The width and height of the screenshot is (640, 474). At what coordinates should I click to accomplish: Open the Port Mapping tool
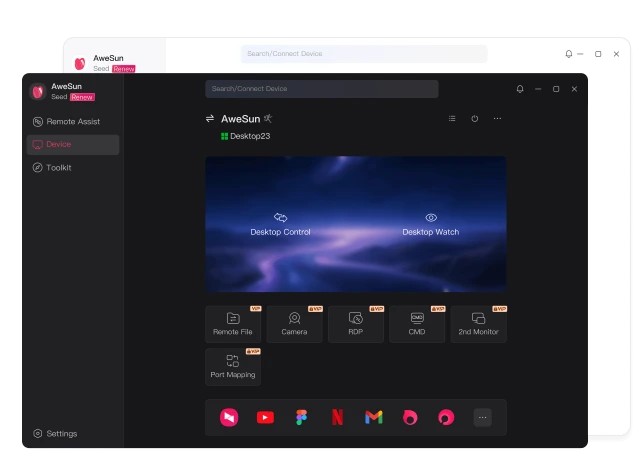click(233, 367)
